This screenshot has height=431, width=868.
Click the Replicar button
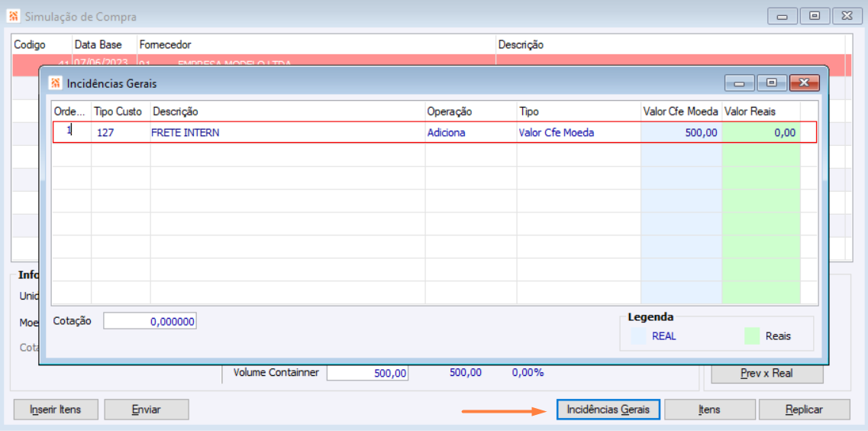point(805,410)
